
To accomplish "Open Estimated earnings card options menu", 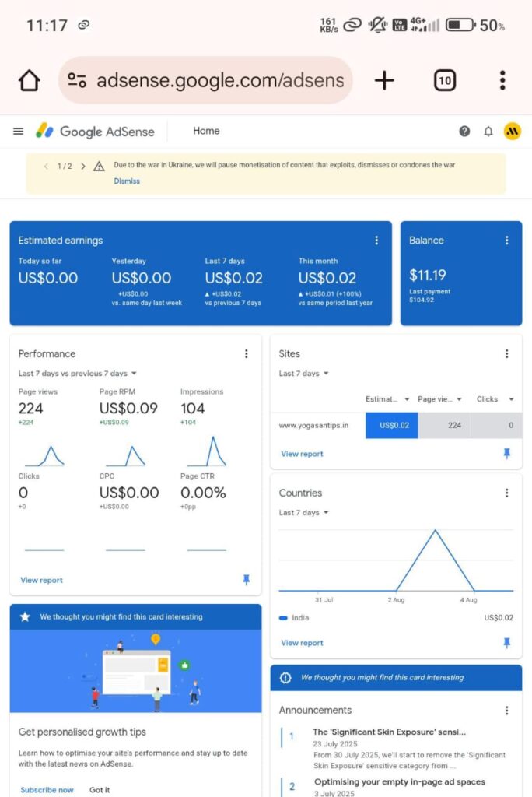I will click(x=376, y=240).
